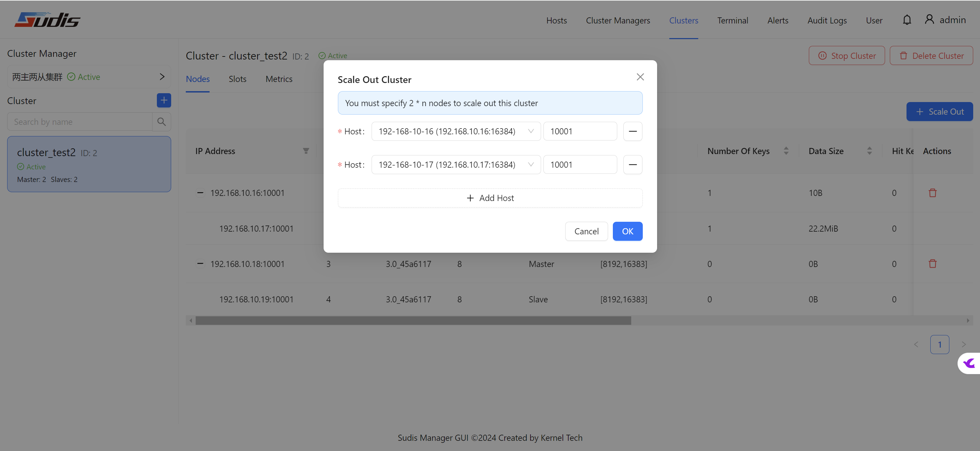The height and width of the screenshot is (451, 980).
Task: Click the Add Host button
Action: [490, 198]
